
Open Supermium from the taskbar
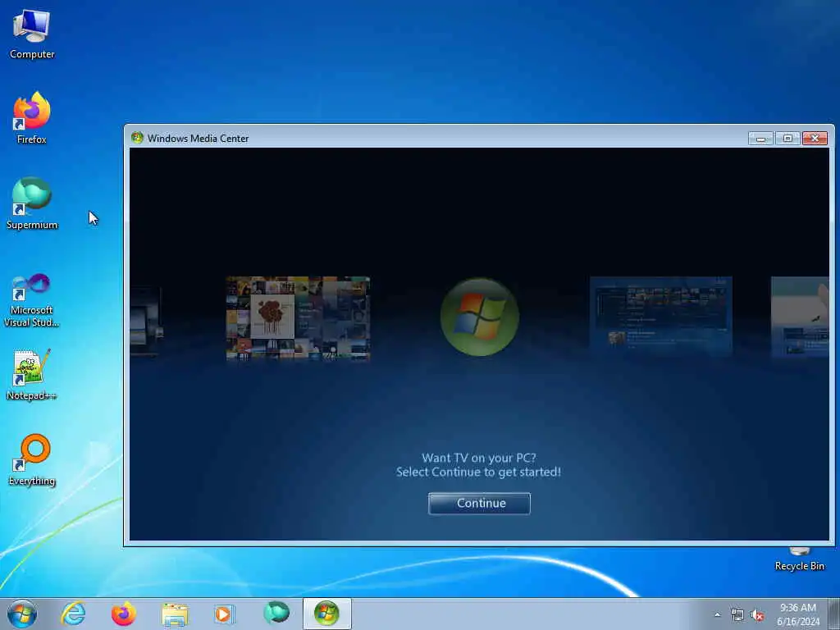276,614
